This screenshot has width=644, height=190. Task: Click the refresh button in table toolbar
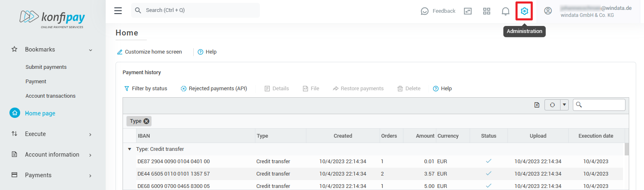(552, 105)
